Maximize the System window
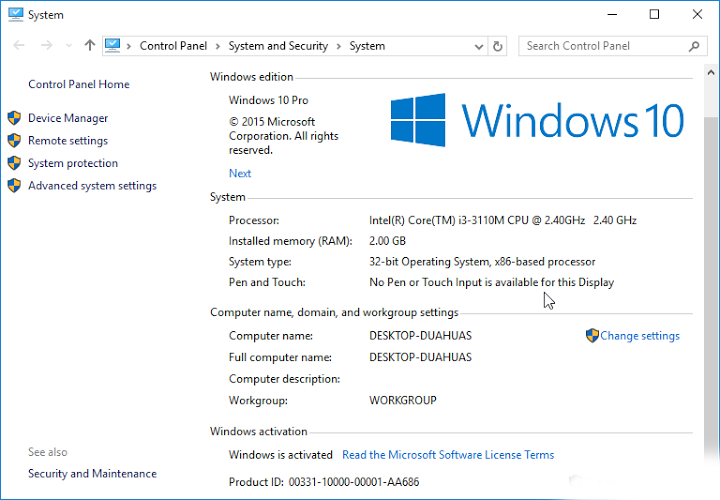Image resolution: width=720 pixels, height=500 pixels. (x=654, y=15)
